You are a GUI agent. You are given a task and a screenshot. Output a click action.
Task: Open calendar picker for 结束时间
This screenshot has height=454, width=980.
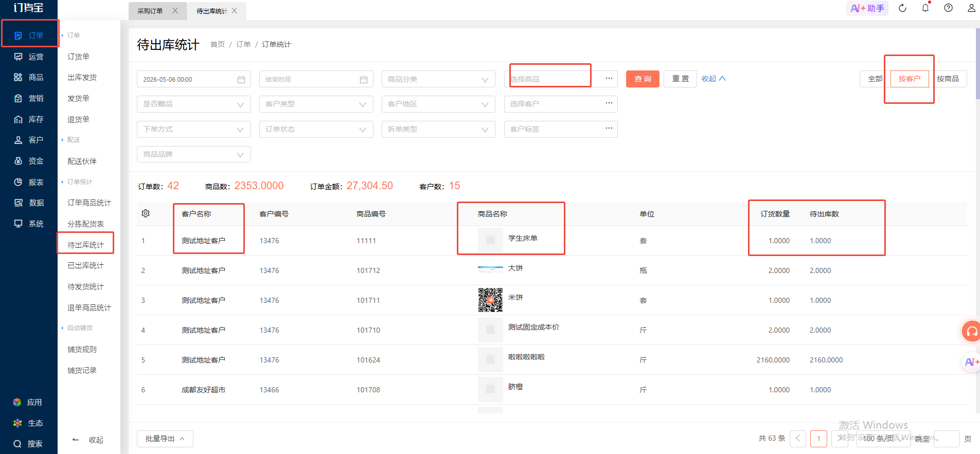tap(364, 80)
